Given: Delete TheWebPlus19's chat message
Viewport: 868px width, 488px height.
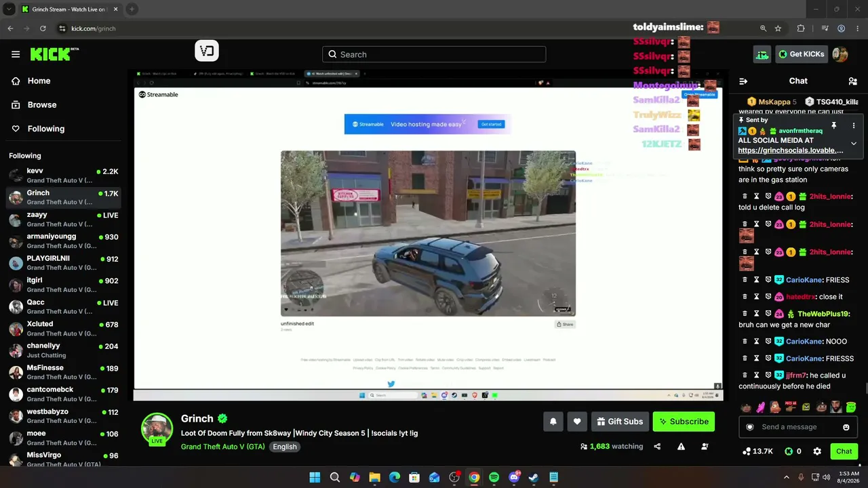Looking at the screenshot, I should [745, 314].
